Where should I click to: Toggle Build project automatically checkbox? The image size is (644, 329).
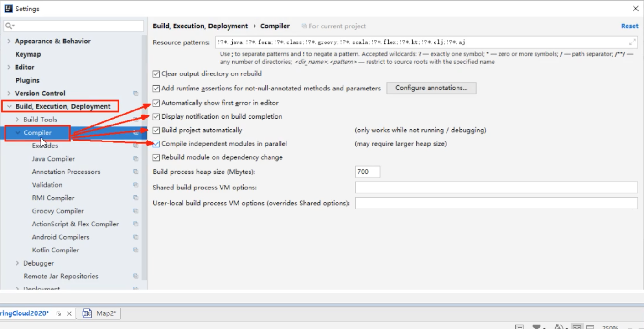pos(156,130)
